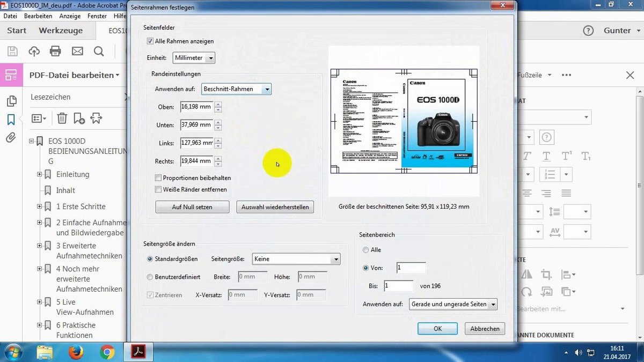Check Weiße Ränder entfernen
Screen dimensions: 644x362
click(158, 189)
